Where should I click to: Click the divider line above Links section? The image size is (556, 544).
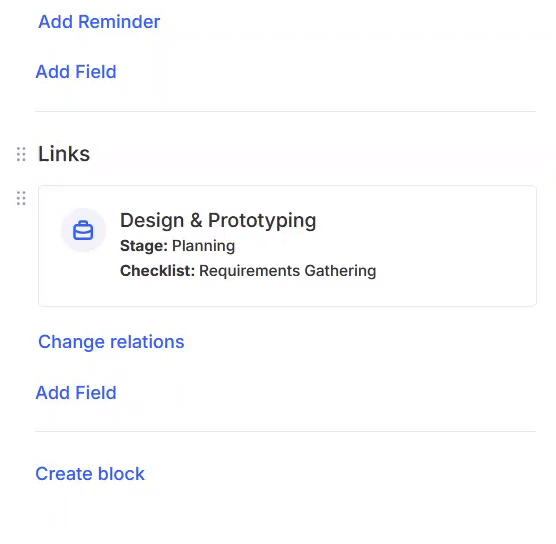[x=286, y=111]
